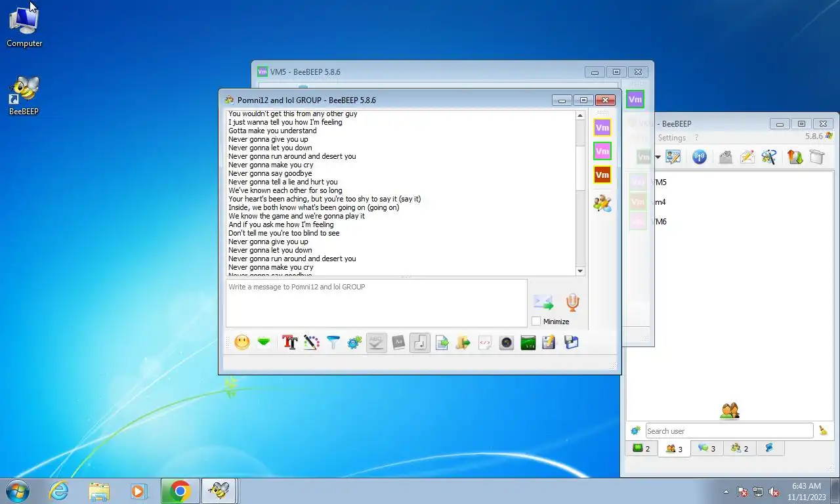Click the envelope with pencil compose icon

click(747, 157)
